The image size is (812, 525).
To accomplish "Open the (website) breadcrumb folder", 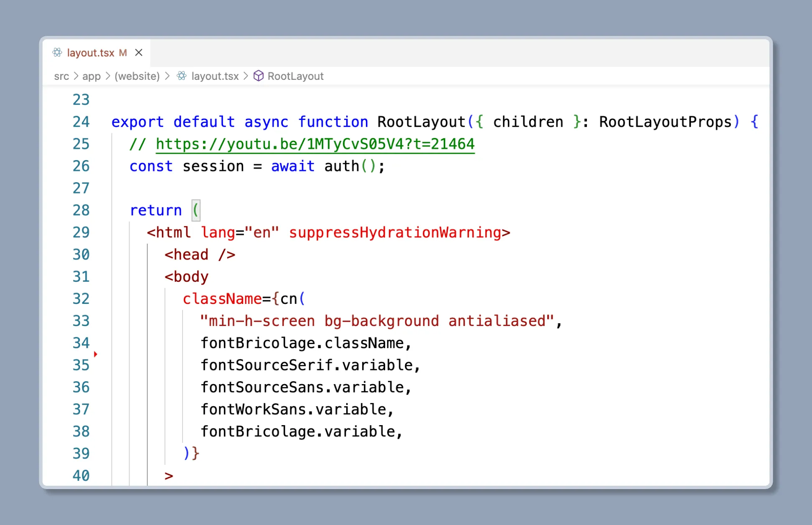I will point(137,76).
